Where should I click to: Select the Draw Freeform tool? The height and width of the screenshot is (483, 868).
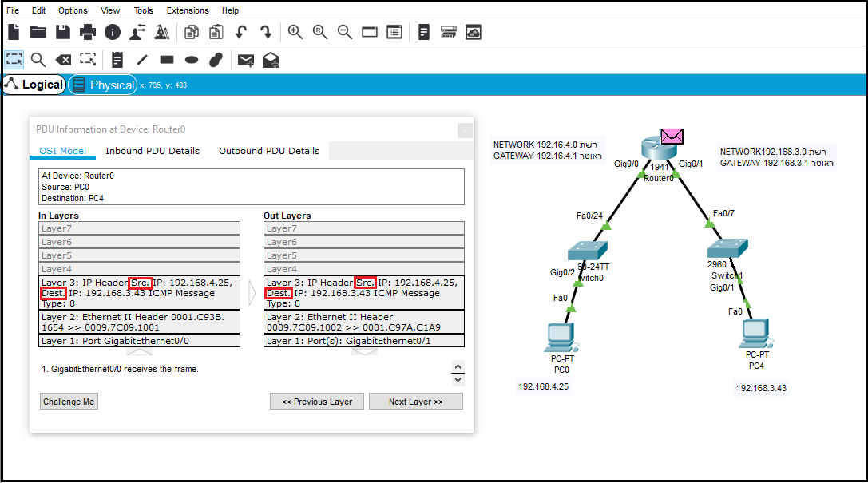tap(216, 60)
